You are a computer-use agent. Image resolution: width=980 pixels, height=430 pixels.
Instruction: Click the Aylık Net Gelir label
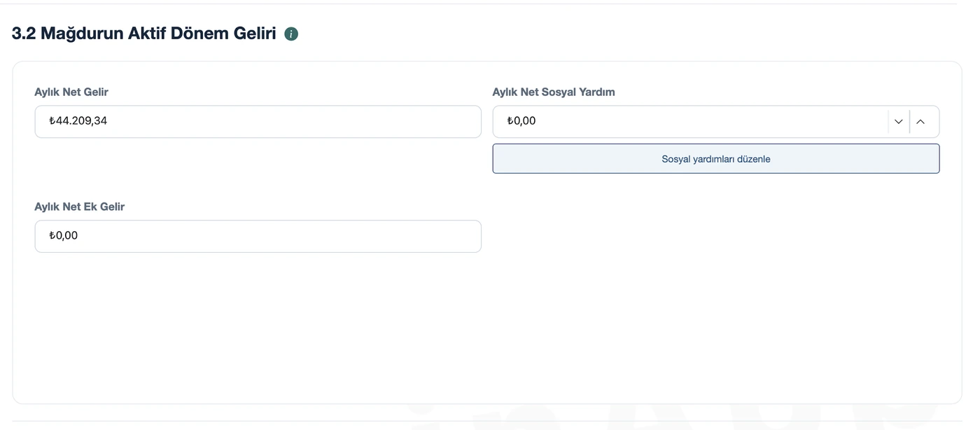point(71,92)
